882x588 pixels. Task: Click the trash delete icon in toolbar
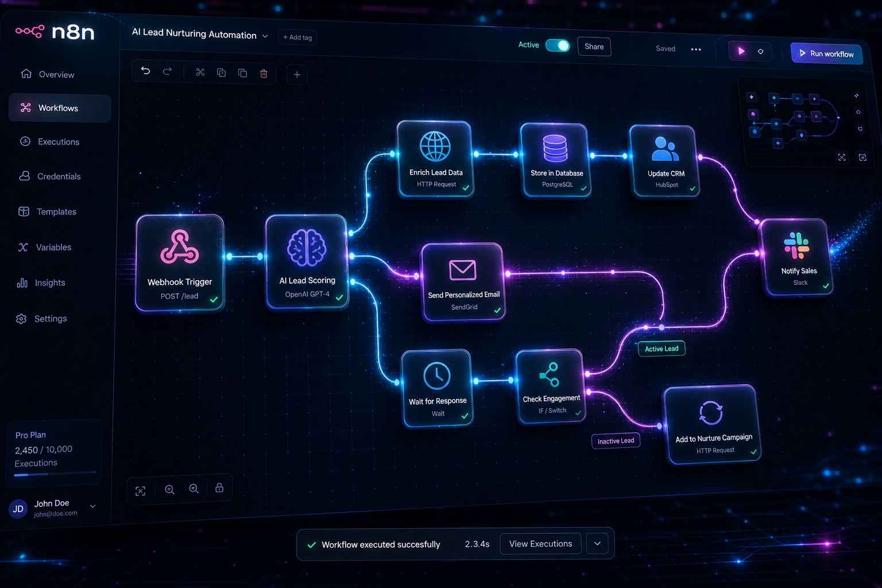[x=264, y=73]
